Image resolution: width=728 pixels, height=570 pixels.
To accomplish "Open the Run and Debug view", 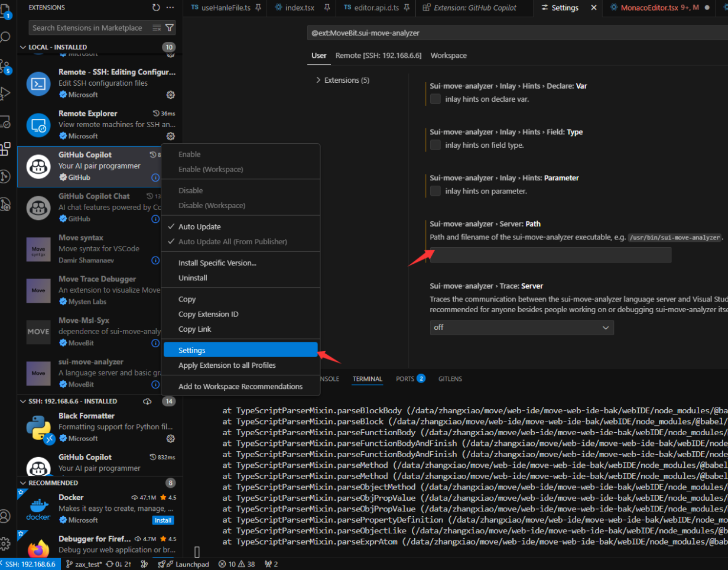I will (5, 93).
